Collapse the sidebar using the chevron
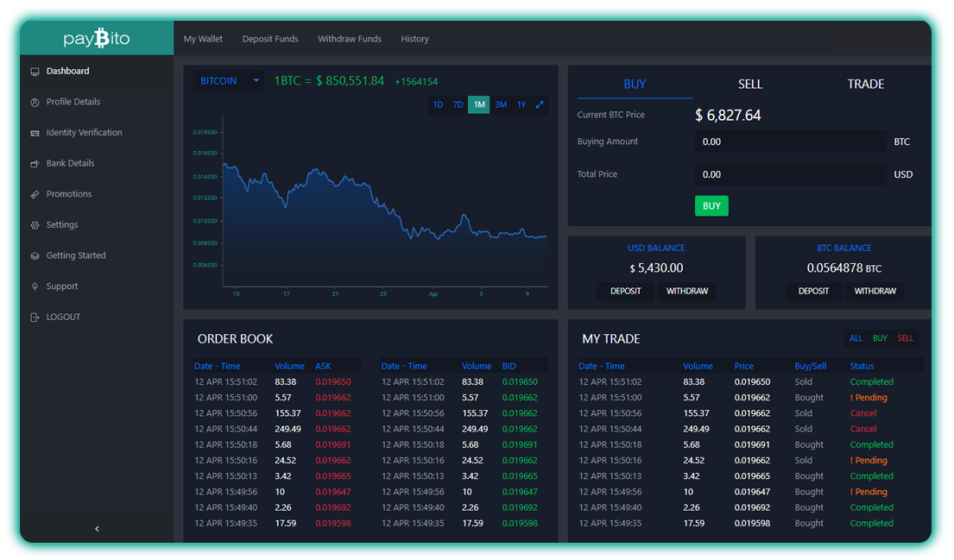The width and height of the screenshot is (954, 560). pos(97,528)
